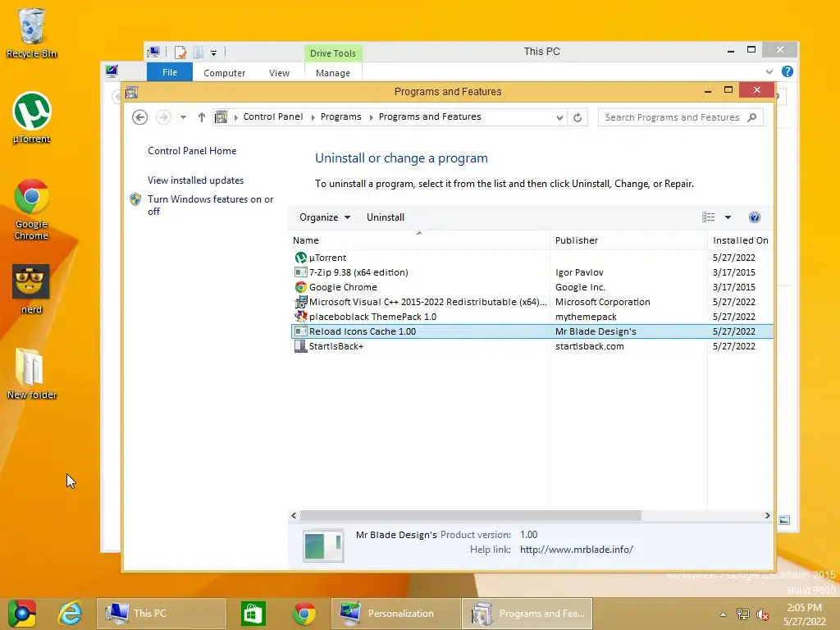Open the This PC quick access toolbar dropdown
Image resolution: width=840 pixels, height=630 pixels.
tap(213, 52)
